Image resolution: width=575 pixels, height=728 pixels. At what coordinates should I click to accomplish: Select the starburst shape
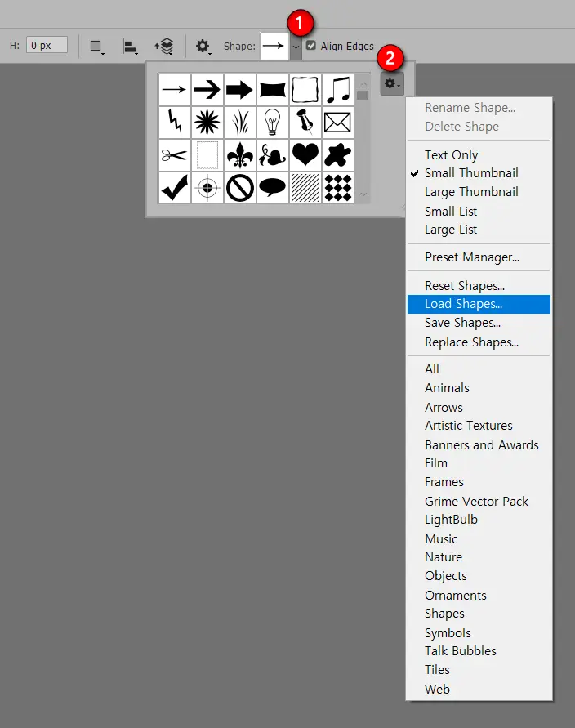coord(207,123)
